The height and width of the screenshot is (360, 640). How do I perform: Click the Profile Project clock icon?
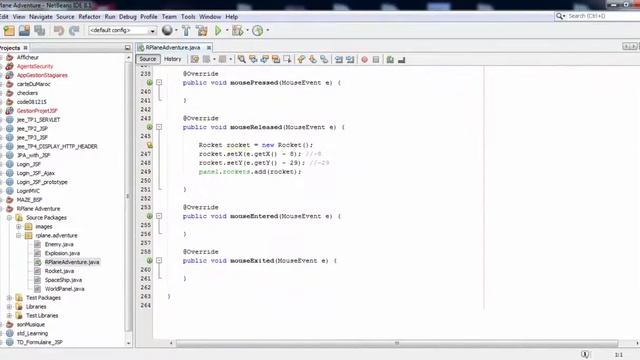258,31
